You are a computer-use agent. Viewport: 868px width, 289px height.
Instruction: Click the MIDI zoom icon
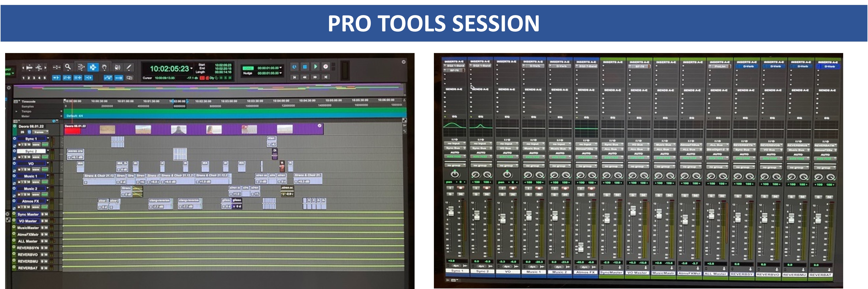[x=39, y=68]
